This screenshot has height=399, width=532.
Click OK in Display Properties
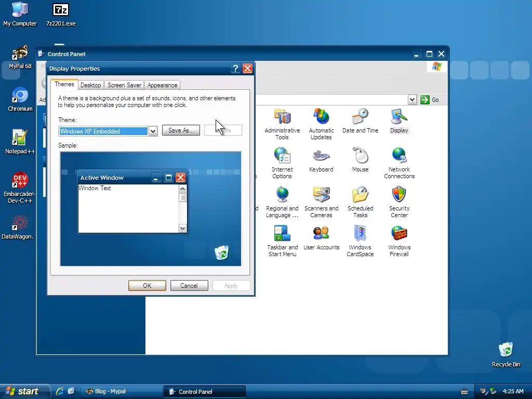coord(147,286)
